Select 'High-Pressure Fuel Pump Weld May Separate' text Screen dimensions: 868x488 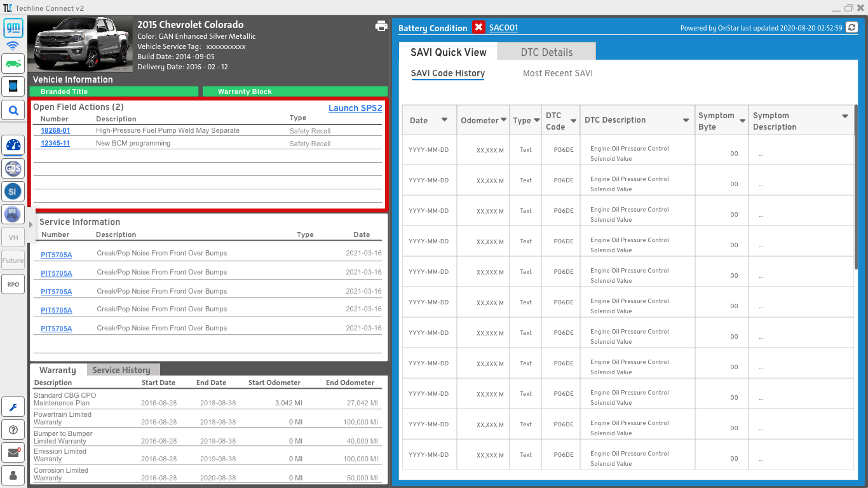168,130
